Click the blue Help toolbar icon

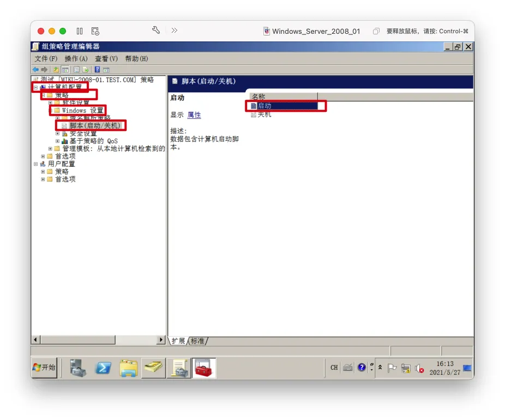tap(97, 69)
